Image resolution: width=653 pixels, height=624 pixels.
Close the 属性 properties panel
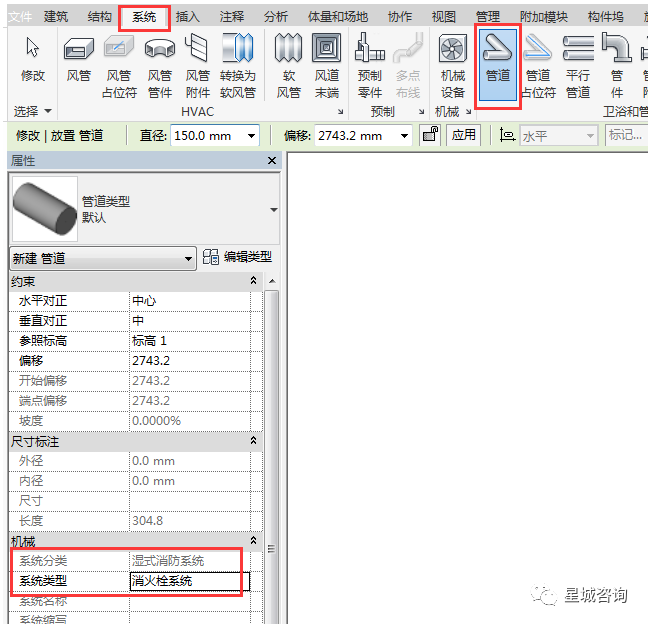point(272,161)
